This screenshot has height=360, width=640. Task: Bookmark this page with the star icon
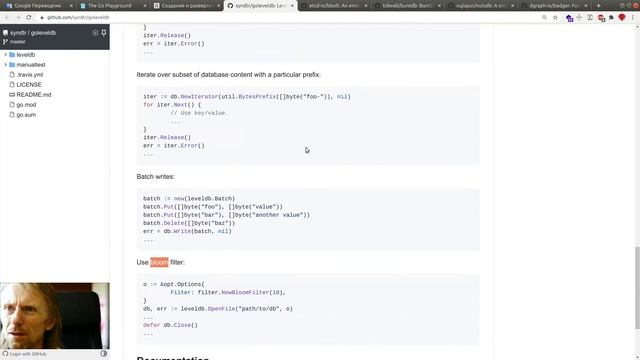[x=555, y=18]
